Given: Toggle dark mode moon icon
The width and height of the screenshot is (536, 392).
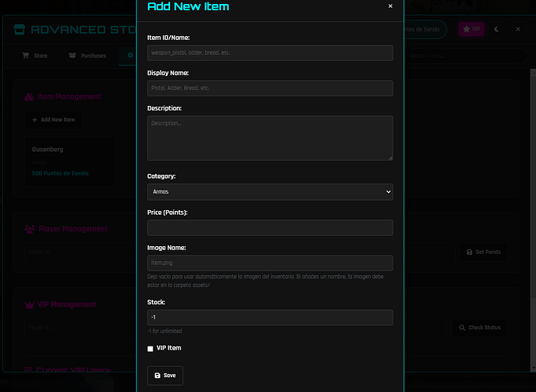Looking at the screenshot, I should [x=497, y=29].
